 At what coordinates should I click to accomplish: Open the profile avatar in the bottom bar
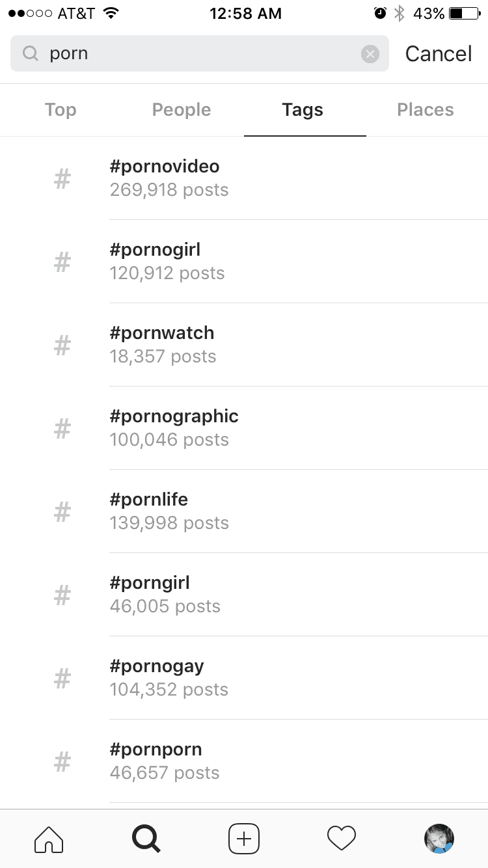(439, 839)
